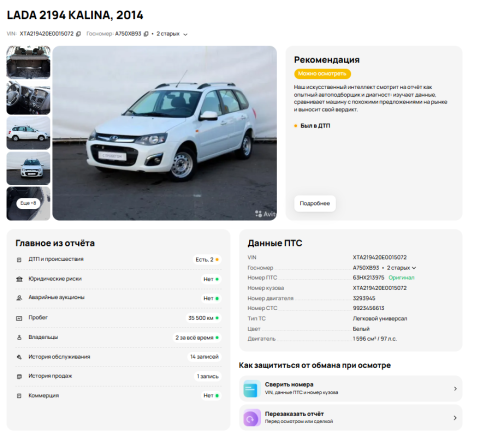
Task: Expand '2 старых' dropdown in Данные ПТС
Action: (x=401, y=268)
